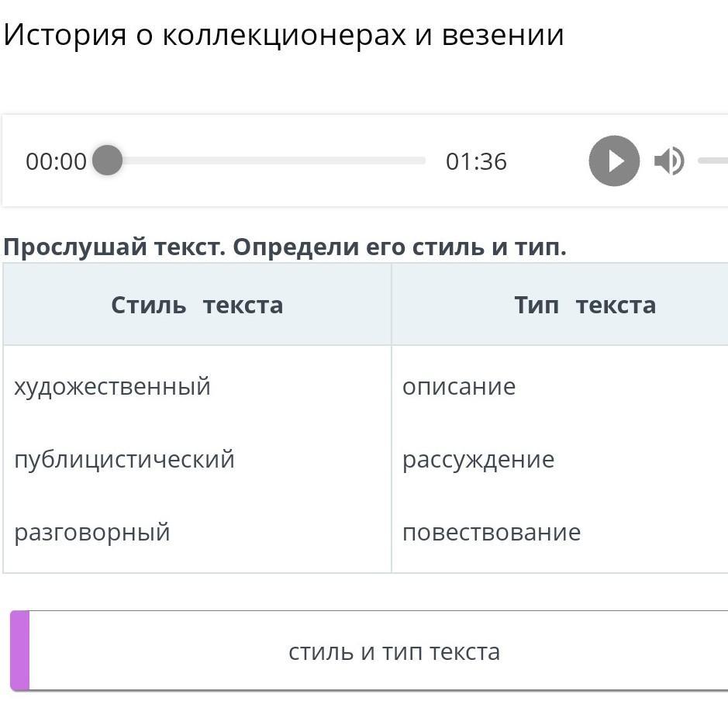This screenshot has height=708, width=728.
Task: Choose the «рассуждение» text type
Action: coord(478,459)
